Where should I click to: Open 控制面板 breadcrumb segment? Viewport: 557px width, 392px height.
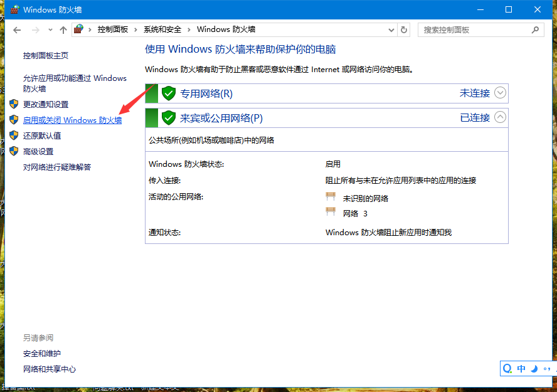coord(113,29)
